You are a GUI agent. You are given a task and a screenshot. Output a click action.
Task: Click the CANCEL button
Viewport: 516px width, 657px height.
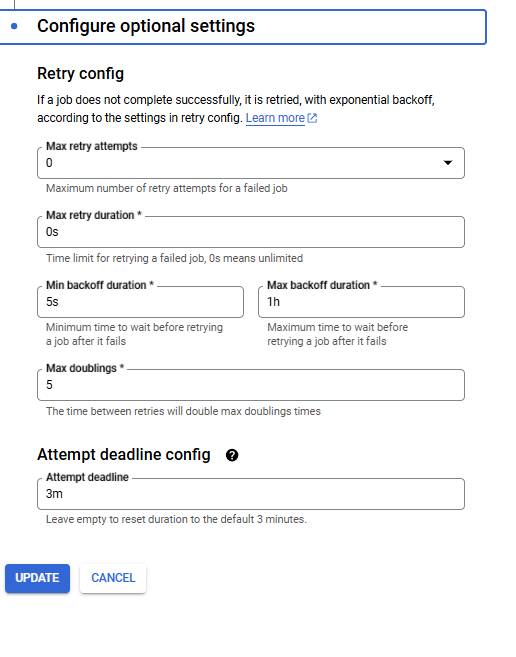[x=113, y=578]
